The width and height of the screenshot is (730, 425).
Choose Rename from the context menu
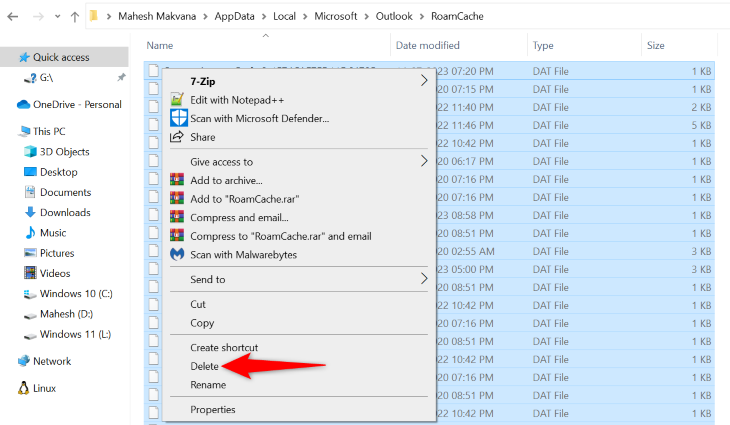(208, 384)
